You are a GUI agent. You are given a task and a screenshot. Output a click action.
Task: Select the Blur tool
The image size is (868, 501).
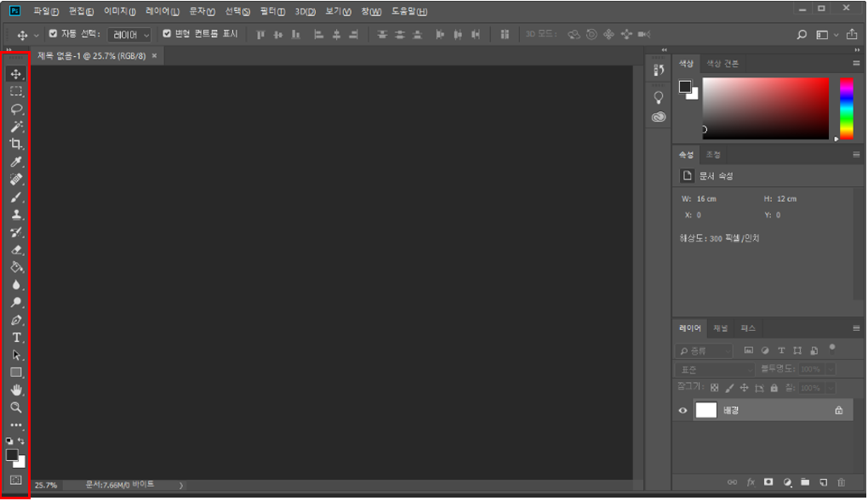(x=16, y=285)
